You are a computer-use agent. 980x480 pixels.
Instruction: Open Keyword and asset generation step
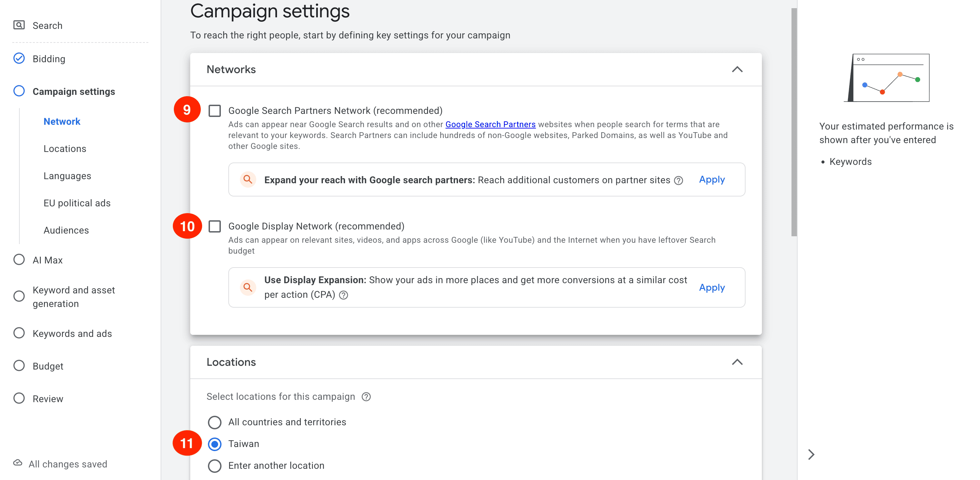74,297
